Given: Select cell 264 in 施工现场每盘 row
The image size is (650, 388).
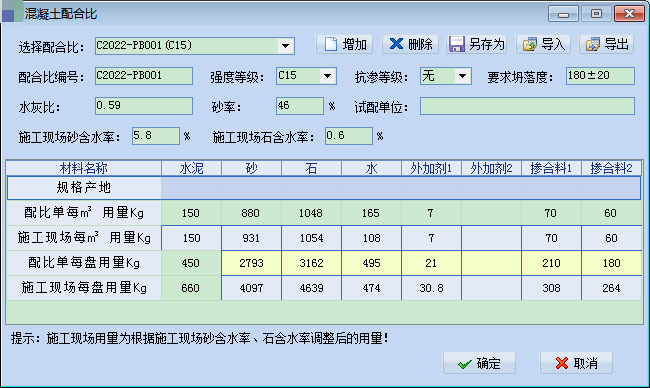Looking at the screenshot, I should coord(611,288).
